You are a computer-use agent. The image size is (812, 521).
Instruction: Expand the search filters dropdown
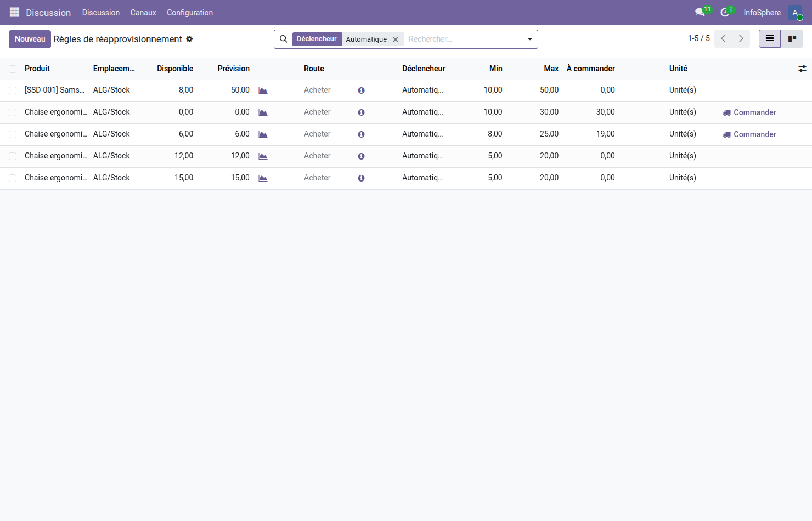click(x=529, y=39)
